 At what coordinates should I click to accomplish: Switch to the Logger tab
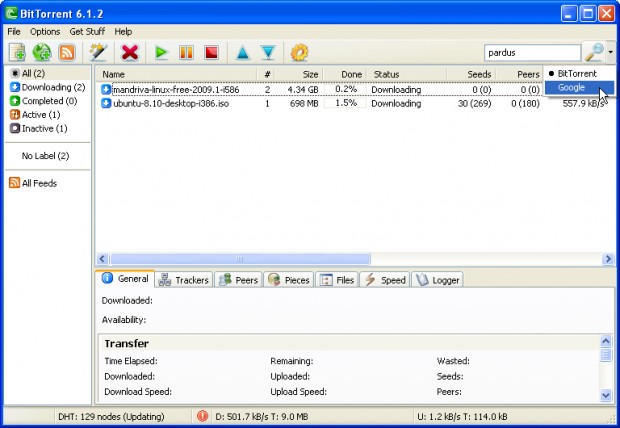(x=437, y=280)
